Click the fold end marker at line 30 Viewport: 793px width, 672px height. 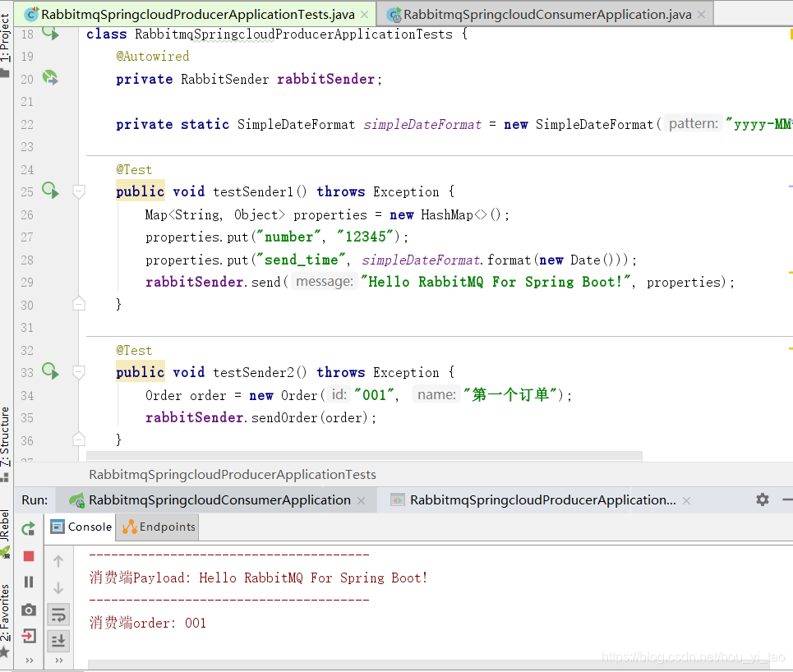(x=78, y=303)
